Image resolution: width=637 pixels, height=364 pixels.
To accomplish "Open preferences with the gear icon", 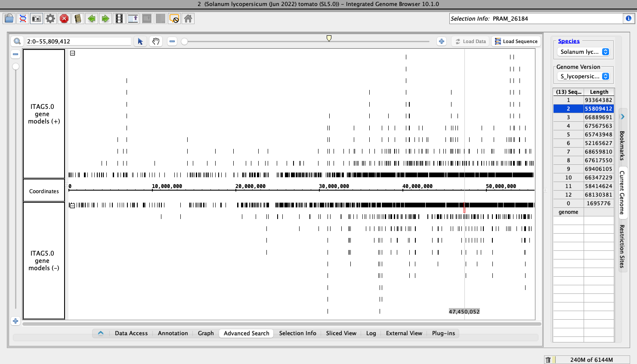I will (50, 19).
